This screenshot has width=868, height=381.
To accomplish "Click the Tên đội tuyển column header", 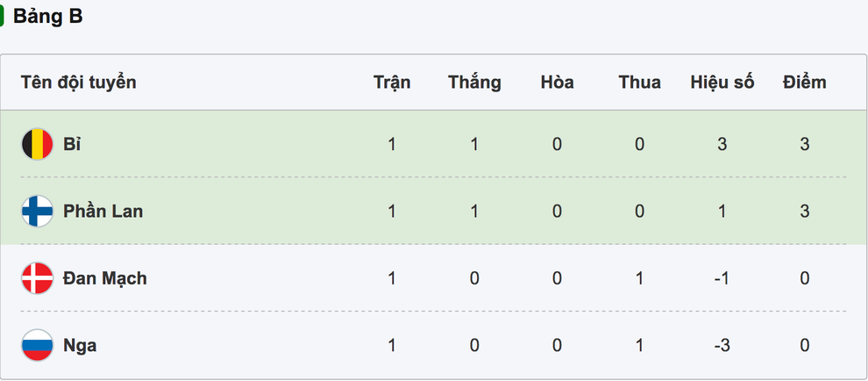I will [x=79, y=83].
